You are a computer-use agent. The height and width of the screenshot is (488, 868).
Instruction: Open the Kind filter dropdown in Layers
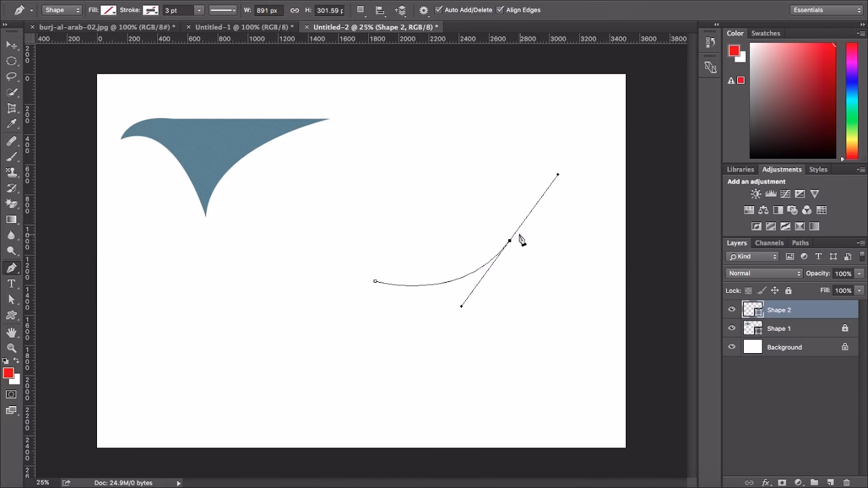752,256
